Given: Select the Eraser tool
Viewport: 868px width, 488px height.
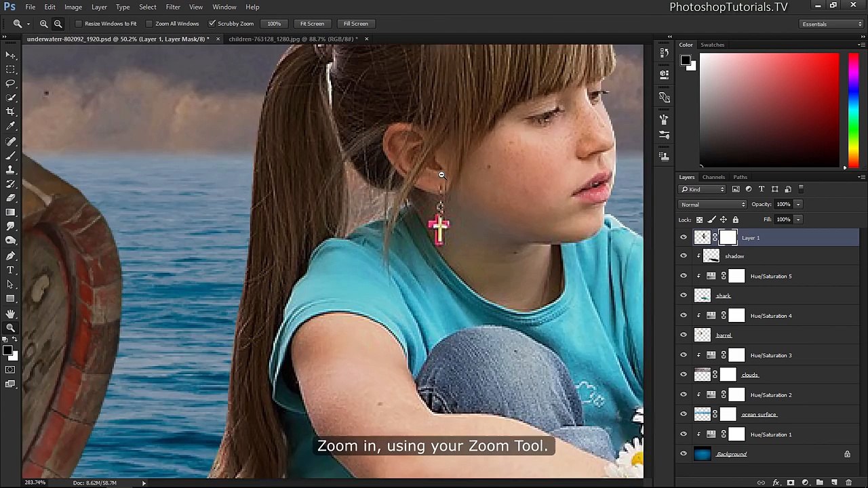Looking at the screenshot, I should point(11,198).
